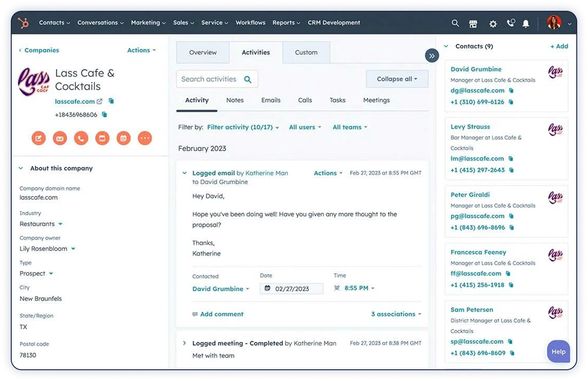Collapse the right sidebar with double-arrow button
The image size is (588, 381).
[x=432, y=56]
